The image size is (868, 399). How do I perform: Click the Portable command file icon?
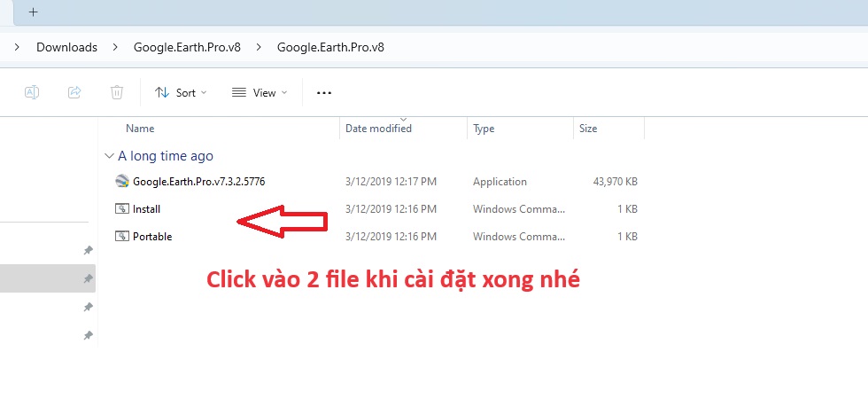click(122, 237)
